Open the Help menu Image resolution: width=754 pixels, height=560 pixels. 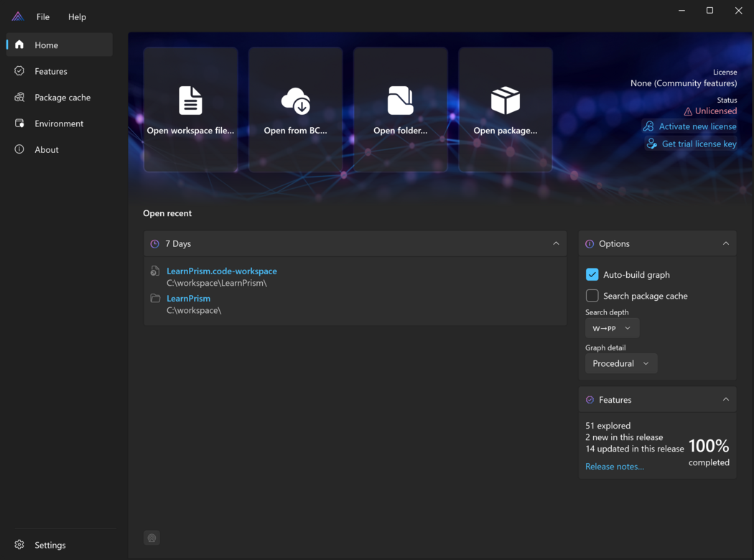[77, 17]
